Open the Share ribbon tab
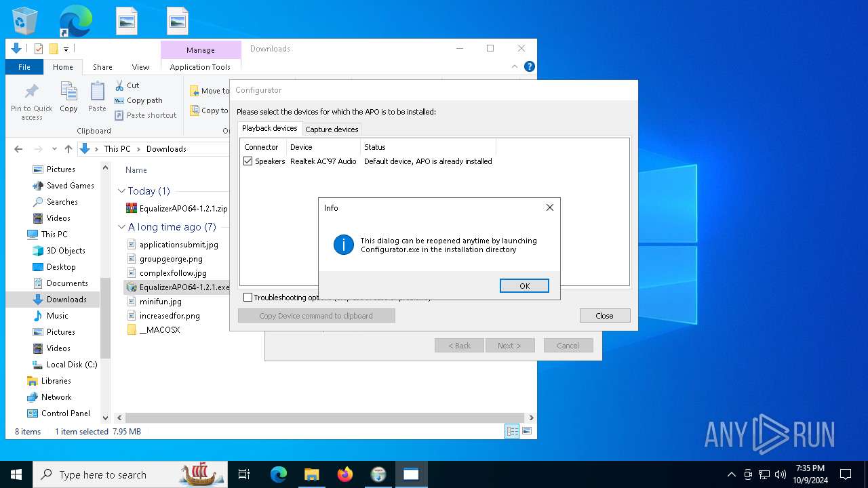The height and width of the screenshot is (488, 868). [x=102, y=67]
